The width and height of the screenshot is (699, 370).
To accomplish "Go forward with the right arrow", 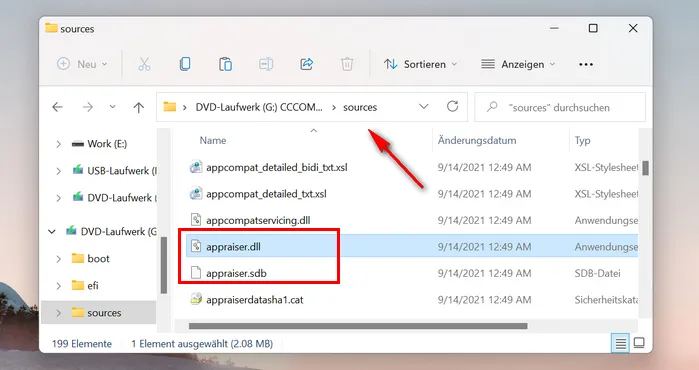I will click(88, 107).
